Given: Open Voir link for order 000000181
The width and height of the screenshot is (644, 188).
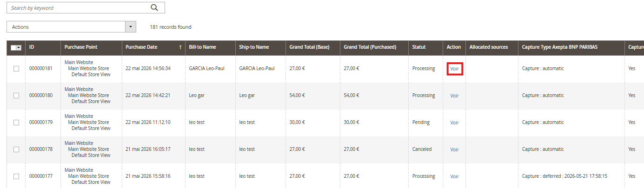Looking at the screenshot, I should click(454, 69).
